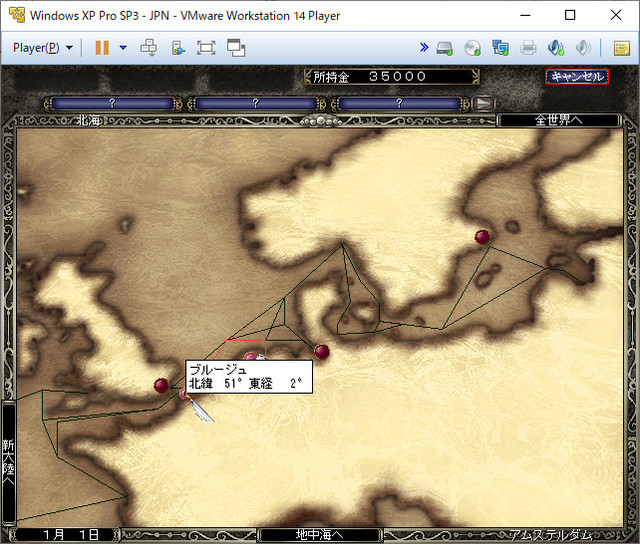
Task: Select the red port marker in Scandinavia
Action: click(x=482, y=237)
